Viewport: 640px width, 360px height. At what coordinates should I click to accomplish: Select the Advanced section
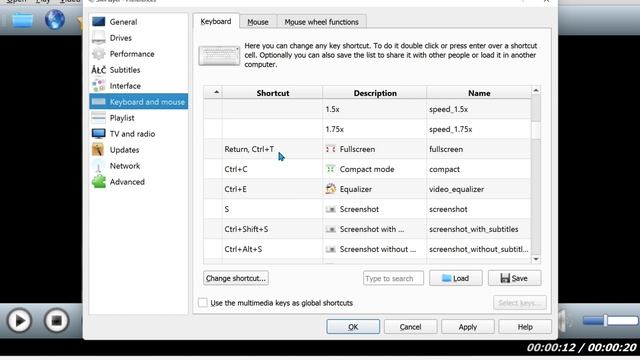click(x=127, y=182)
